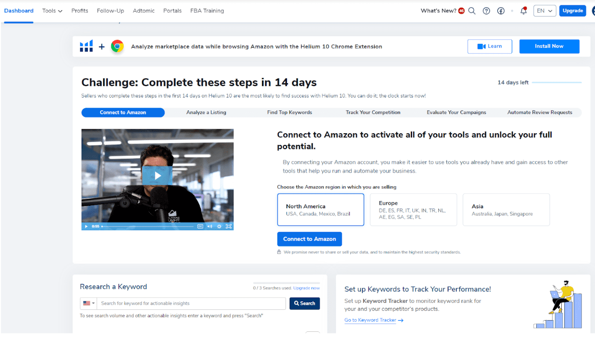Select the Asia selling region
The width and height of the screenshot is (595, 364).
click(x=506, y=209)
